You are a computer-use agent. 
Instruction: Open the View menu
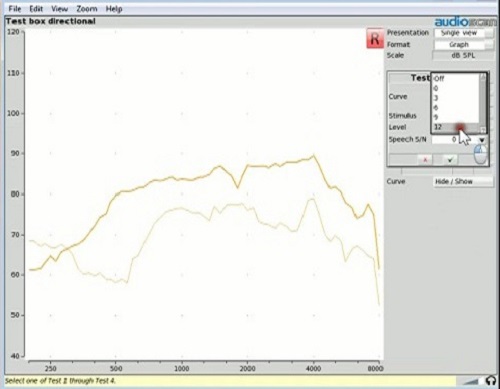[x=59, y=9]
